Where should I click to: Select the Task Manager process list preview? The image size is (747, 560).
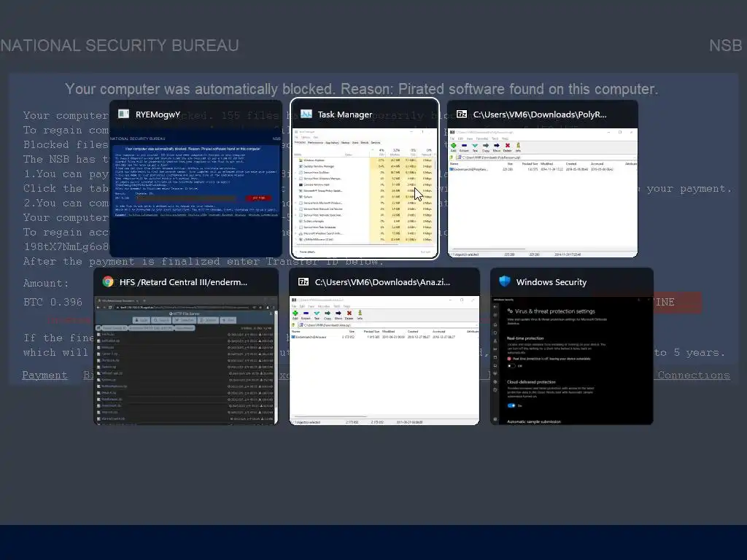click(365, 192)
